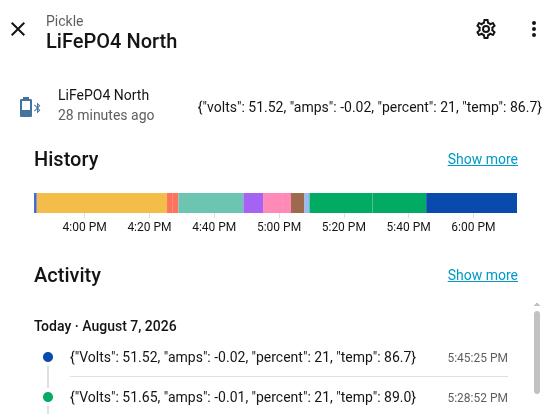Open entity settings gear icon
The width and height of the screenshot is (554, 414).
pos(486,29)
